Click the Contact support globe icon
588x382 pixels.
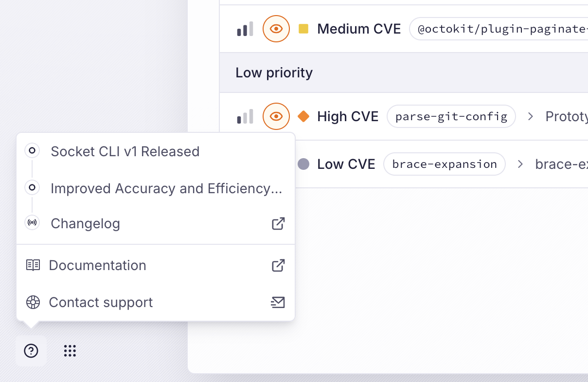coord(33,302)
